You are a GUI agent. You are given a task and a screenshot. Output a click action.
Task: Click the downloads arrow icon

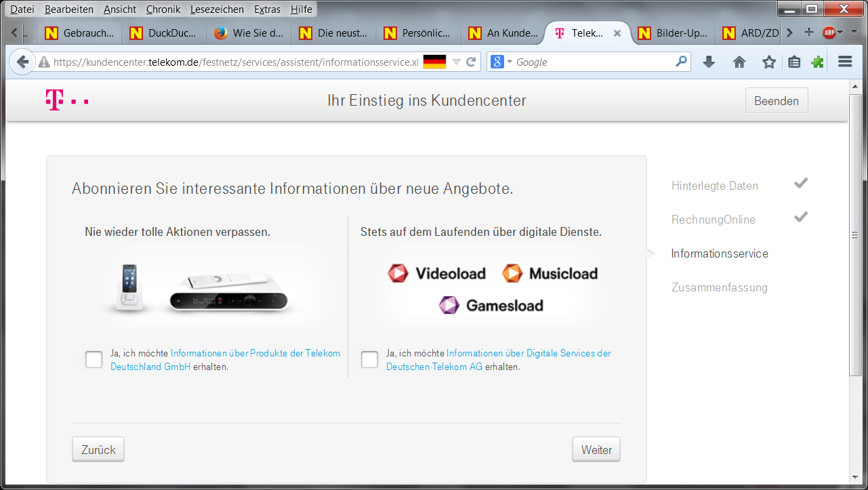click(709, 62)
